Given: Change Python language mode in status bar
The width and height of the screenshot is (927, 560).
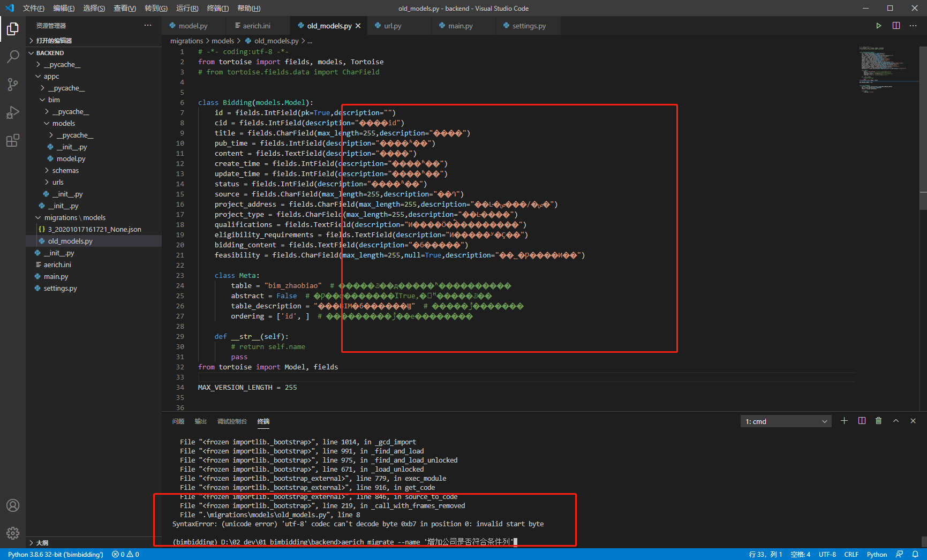Looking at the screenshot, I should (x=877, y=555).
